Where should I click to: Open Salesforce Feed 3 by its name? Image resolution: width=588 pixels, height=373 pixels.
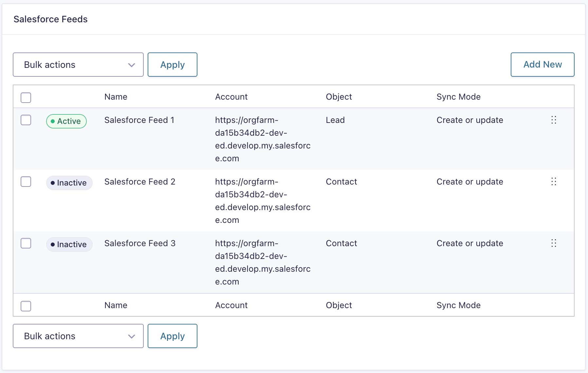[x=140, y=244]
